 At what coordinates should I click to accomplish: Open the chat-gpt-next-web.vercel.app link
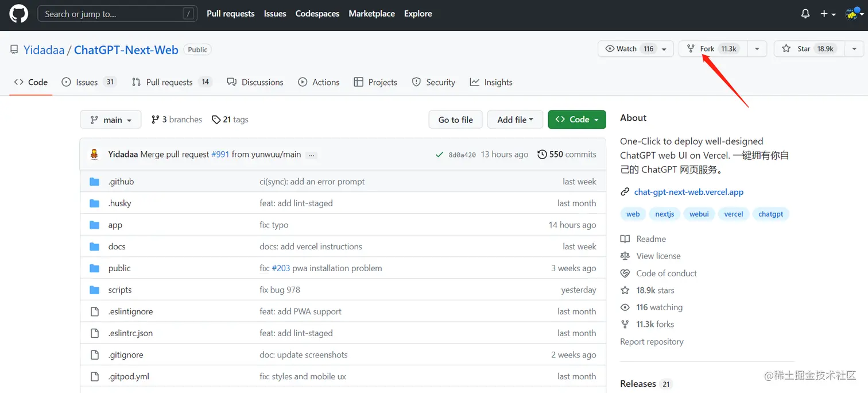click(x=688, y=192)
